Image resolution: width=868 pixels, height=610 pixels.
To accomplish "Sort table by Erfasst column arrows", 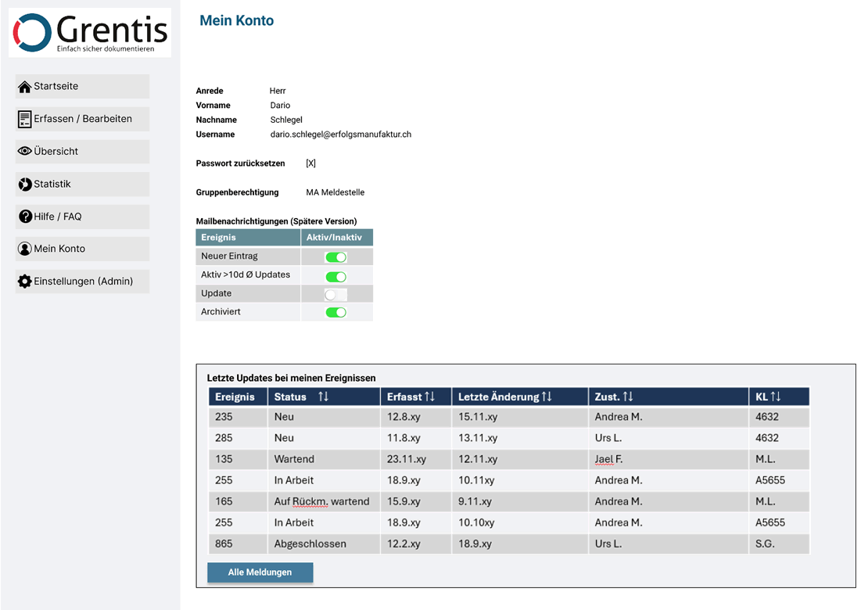I will click(x=429, y=397).
